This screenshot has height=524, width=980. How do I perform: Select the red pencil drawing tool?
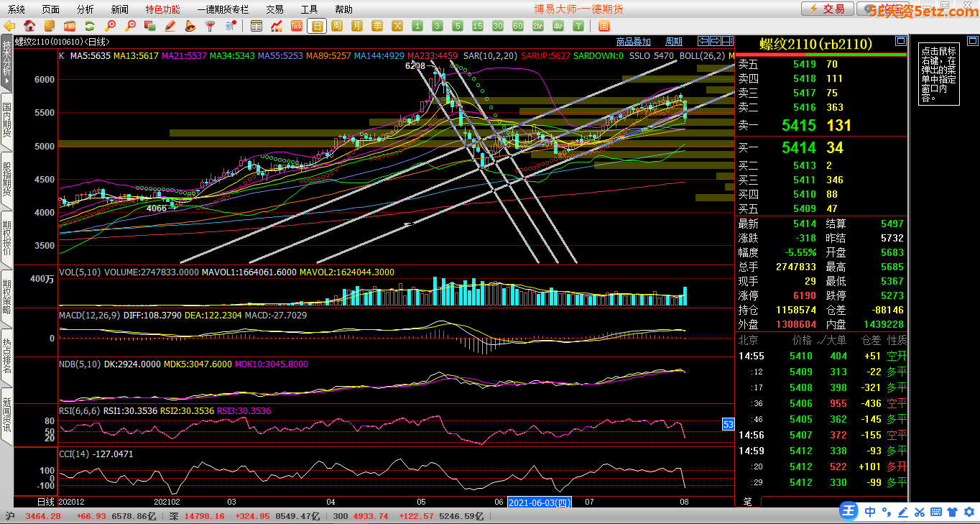[x=170, y=26]
